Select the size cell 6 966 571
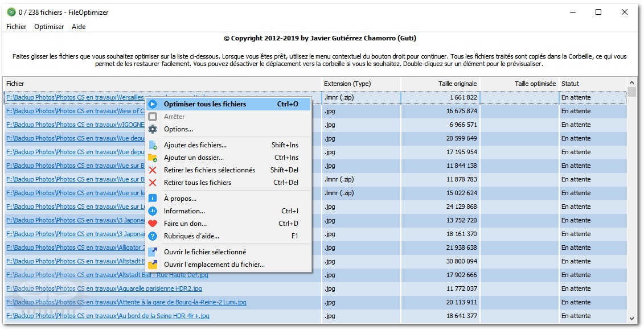 point(440,125)
